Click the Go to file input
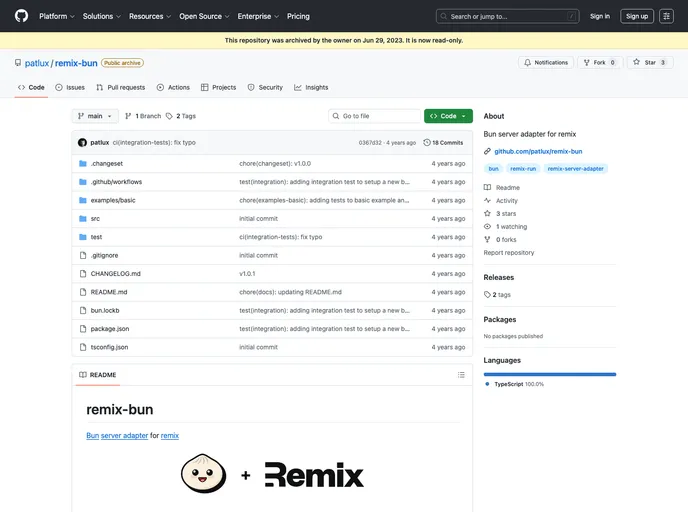Image resolution: width=688 pixels, height=512 pixels. tap(375, 116)
